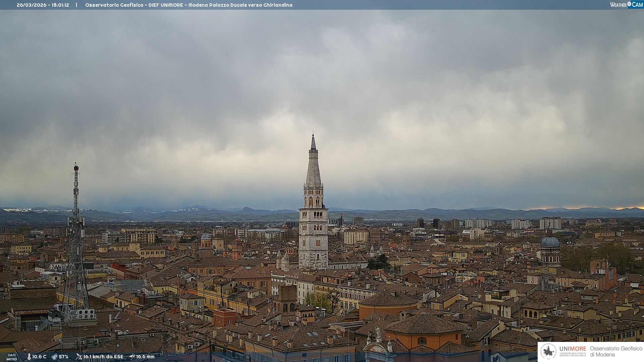This screenshot has height=362, width=644.
Task: Click the 16.6 mm rainfall value
Action: [x=145, y=357]
